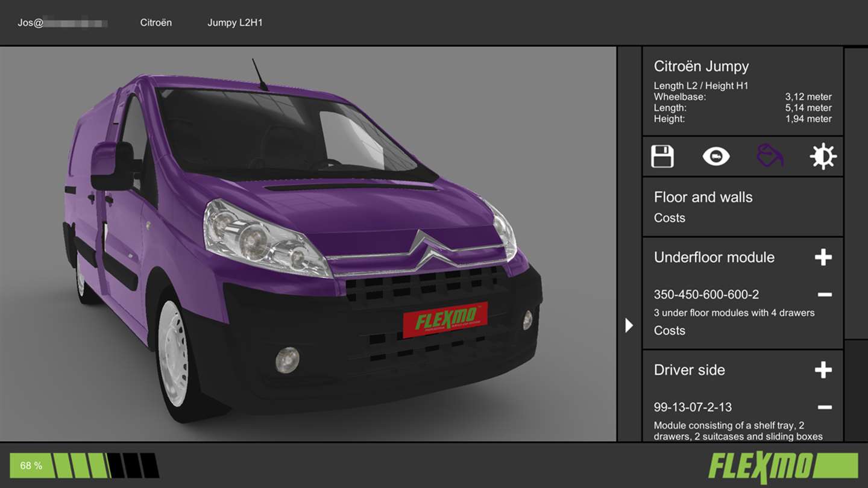View Costs under the Underfloor module
The width and height of the screenshot is (868, 488).
pos(670,331)
